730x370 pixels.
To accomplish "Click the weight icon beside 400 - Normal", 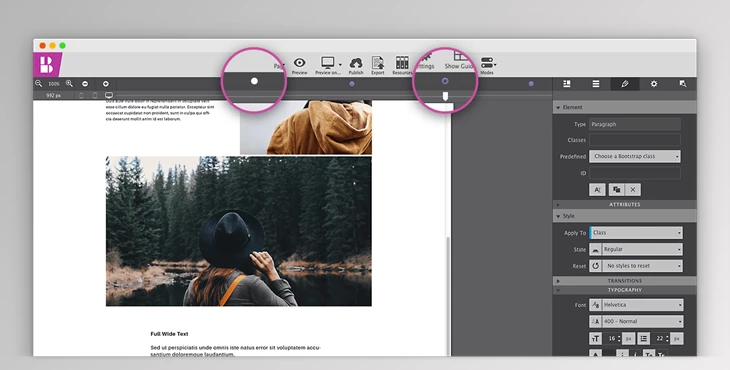I will click(595, 322).
